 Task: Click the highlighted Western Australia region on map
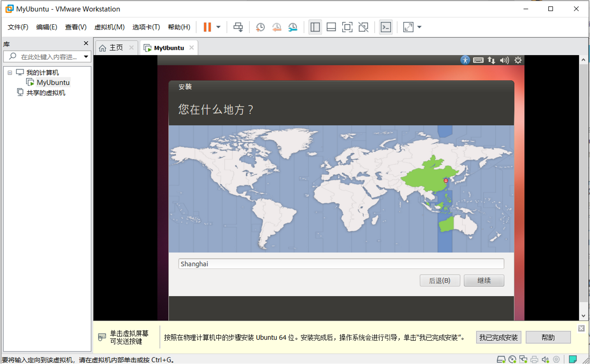click(447, 225)
